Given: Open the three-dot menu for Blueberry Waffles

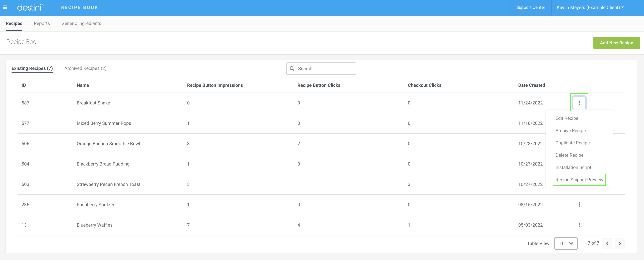Looking at the screenshot, I should (580, 225).
